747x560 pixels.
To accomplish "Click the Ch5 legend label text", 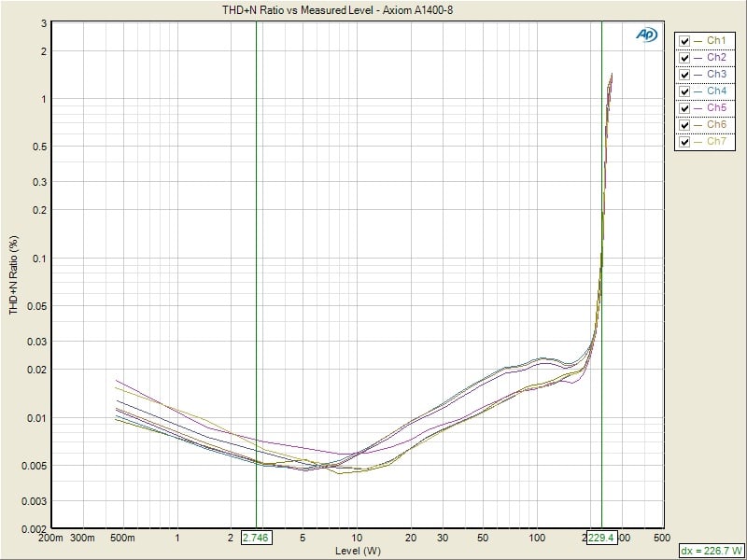I will (716, 108).
